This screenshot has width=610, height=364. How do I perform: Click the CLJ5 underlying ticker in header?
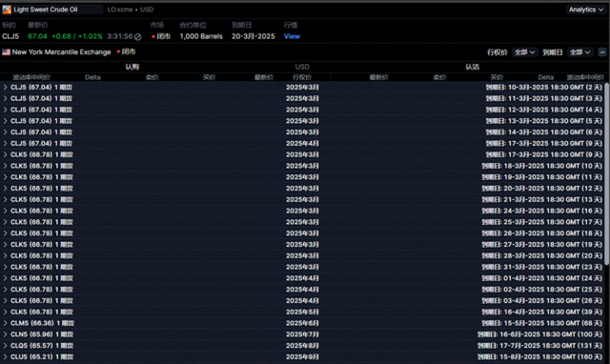coord(10,36)
